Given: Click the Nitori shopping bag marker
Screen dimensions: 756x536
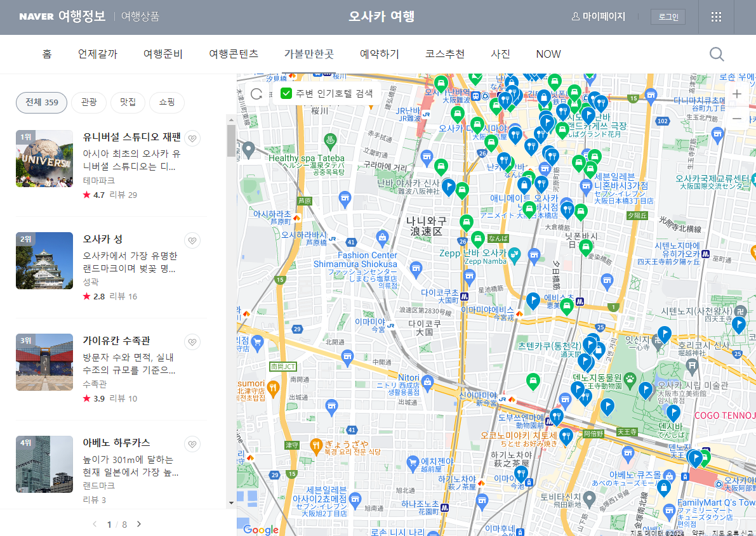Looking at the screenshot, I should click(x=427, y=384).
